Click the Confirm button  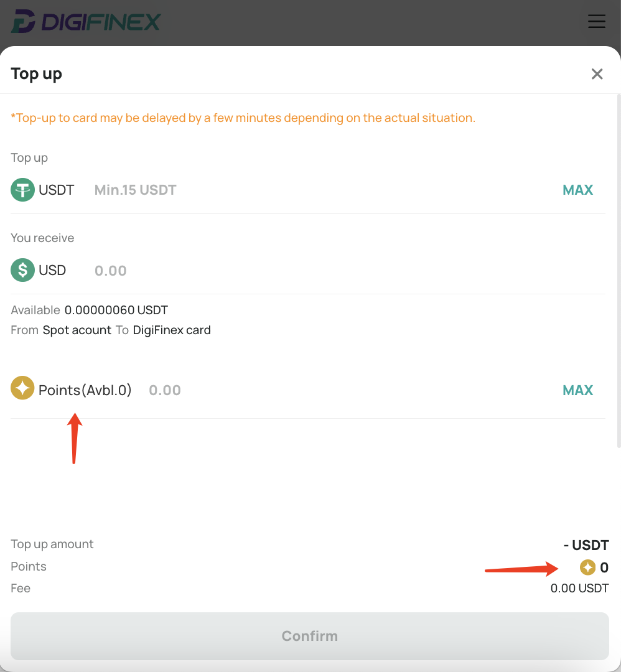(x=310, y=636)
